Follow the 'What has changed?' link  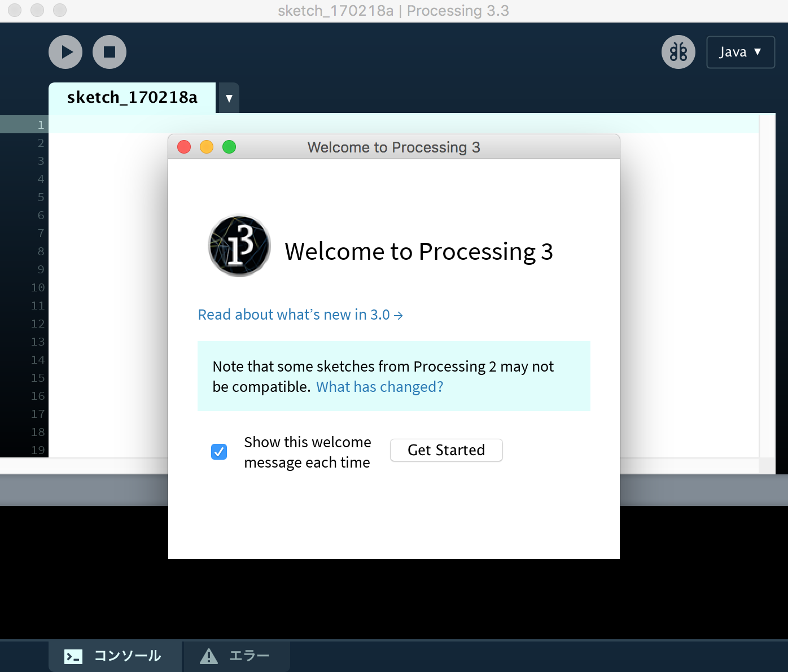tap(380, 387)
